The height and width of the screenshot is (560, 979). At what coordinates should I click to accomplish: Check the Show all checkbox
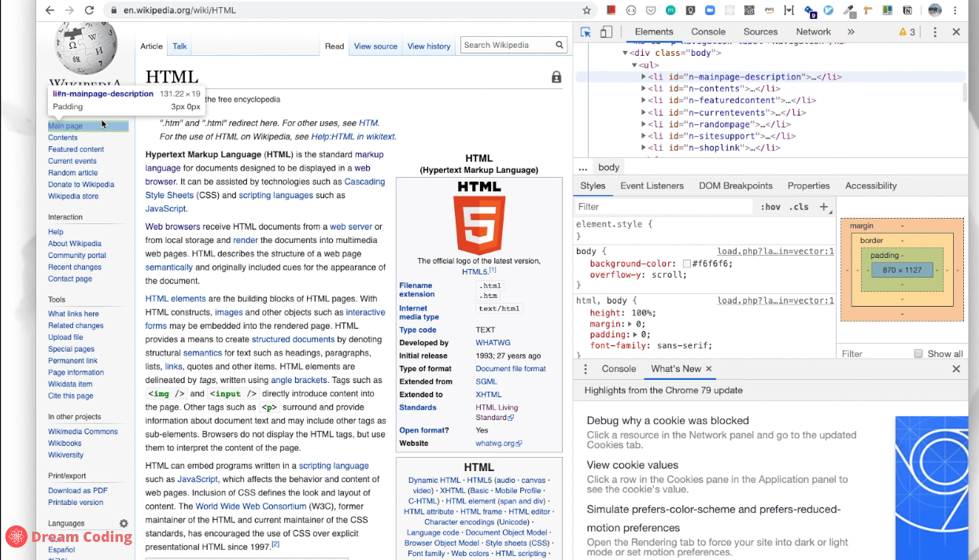click(x=918, y=354)
